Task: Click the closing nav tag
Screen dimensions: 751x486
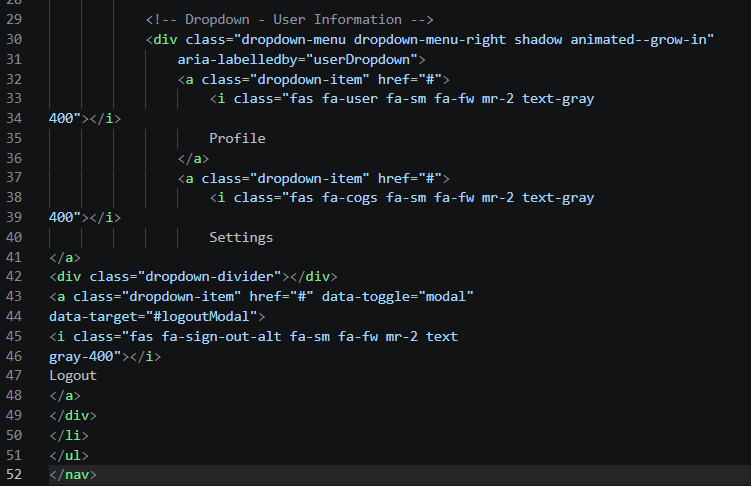Action: click(73, 475)
